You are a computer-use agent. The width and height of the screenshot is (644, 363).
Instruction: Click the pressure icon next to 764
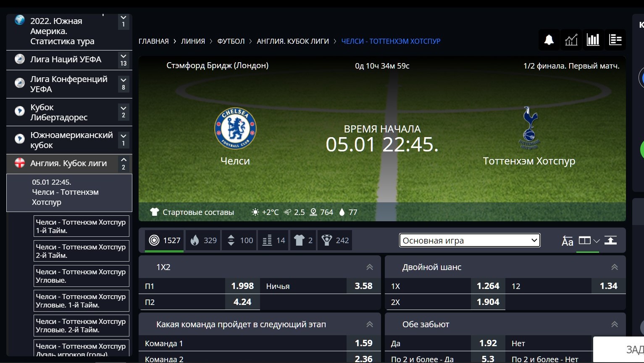coord(313,212)
